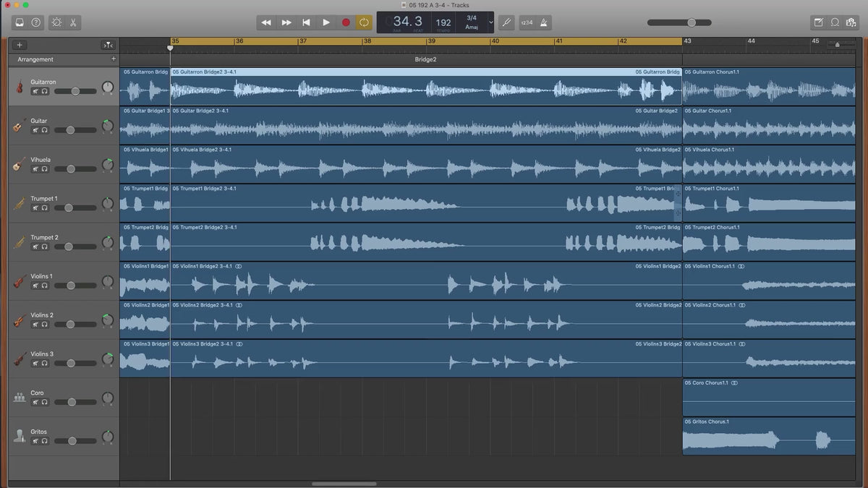Click the Trumpet 1 instrument icon
868x488 pixels.
click(20, 204)
